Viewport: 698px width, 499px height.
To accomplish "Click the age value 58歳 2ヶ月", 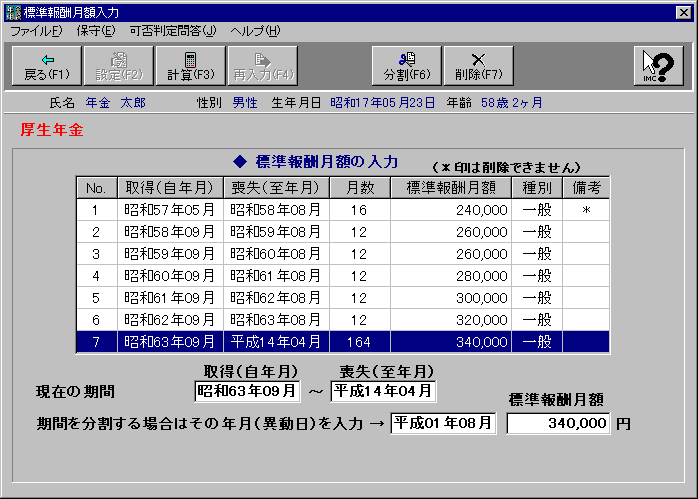I will pos(511,103).
